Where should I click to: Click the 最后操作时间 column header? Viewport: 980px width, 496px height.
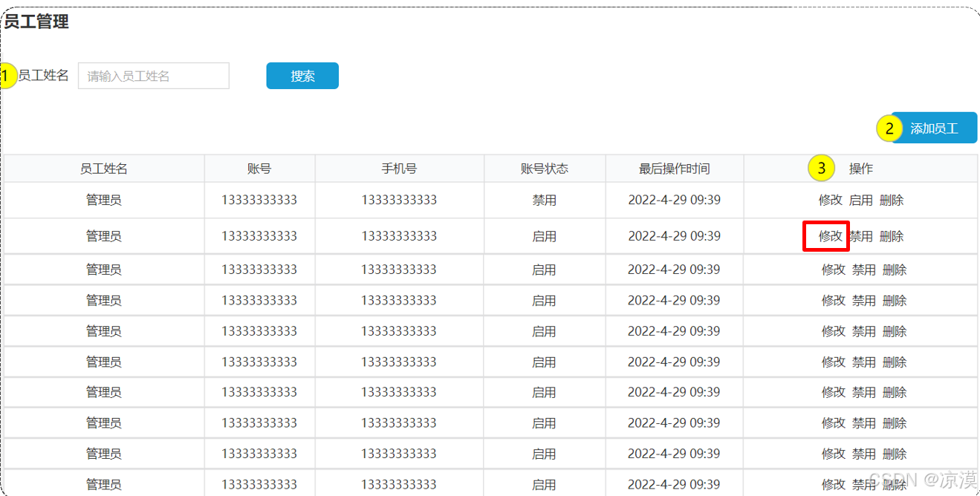coord(675,169)
